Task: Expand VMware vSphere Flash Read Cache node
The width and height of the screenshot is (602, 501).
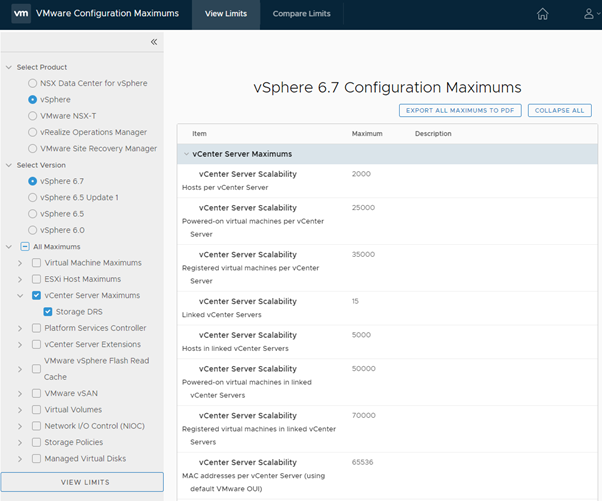Action: (x=20, y=369)
